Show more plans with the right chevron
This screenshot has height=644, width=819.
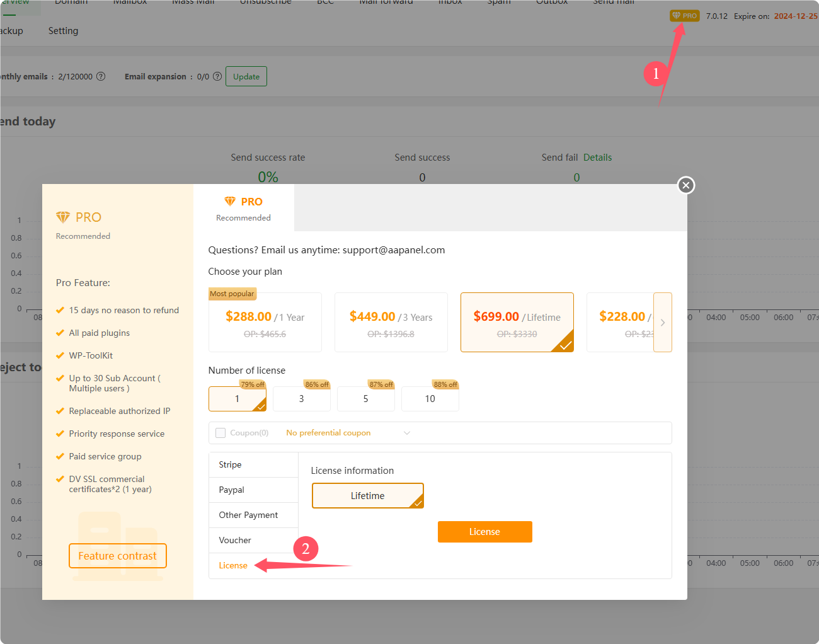pyautogui.click(x=663, y=322)
